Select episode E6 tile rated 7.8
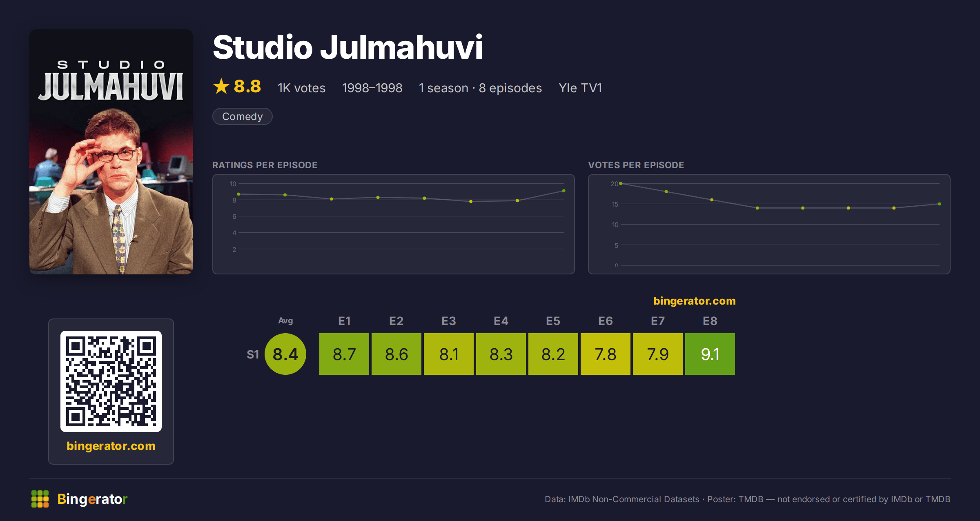The height and width of the screenshot is (521, 980). coord(606,354)
